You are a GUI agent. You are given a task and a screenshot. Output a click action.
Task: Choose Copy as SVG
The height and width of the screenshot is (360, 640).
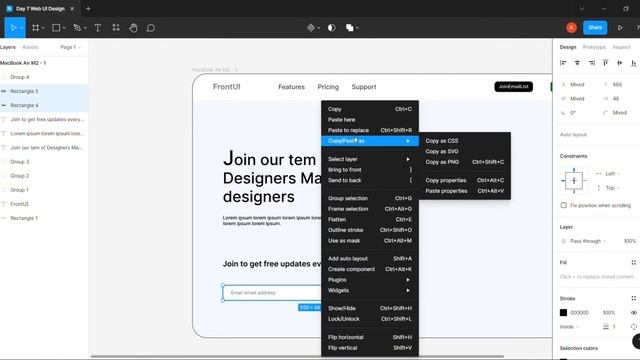pos(464,151)
